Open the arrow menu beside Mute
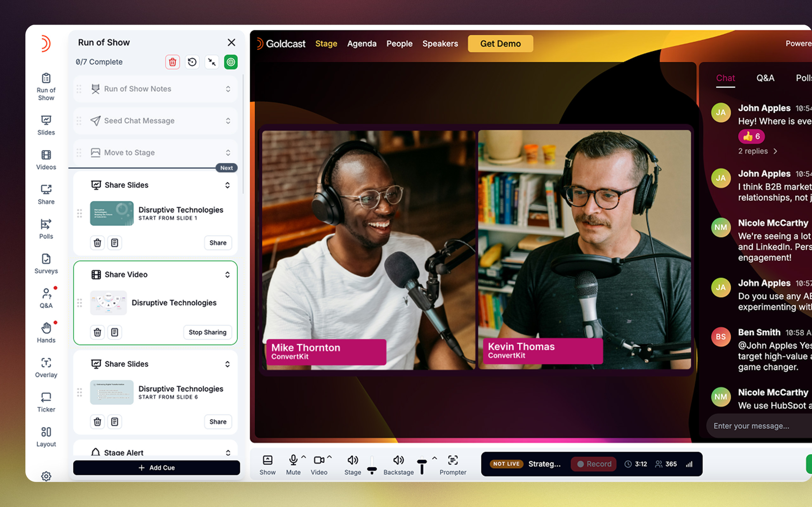 point(304,457)
